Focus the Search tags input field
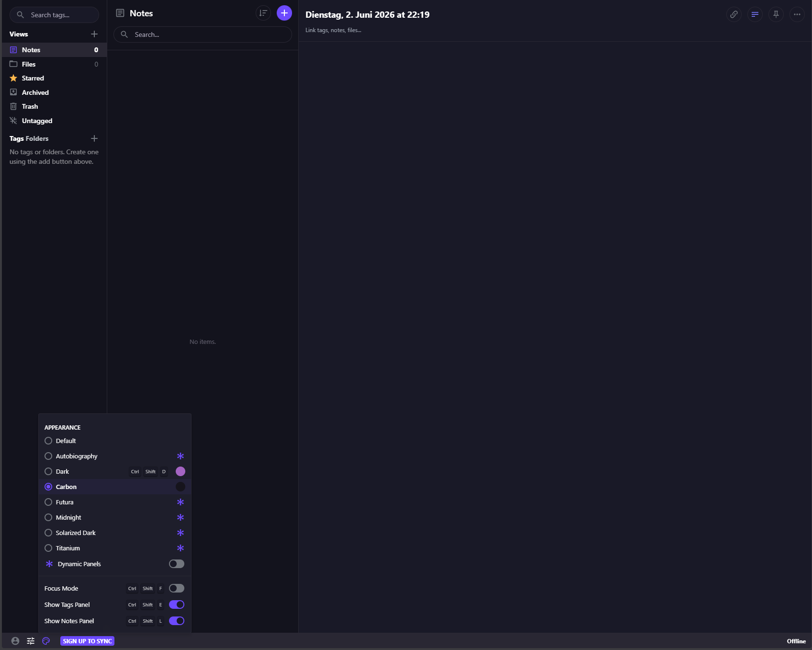The height and width of the screenshot is (650, 812). pos(54,15)
